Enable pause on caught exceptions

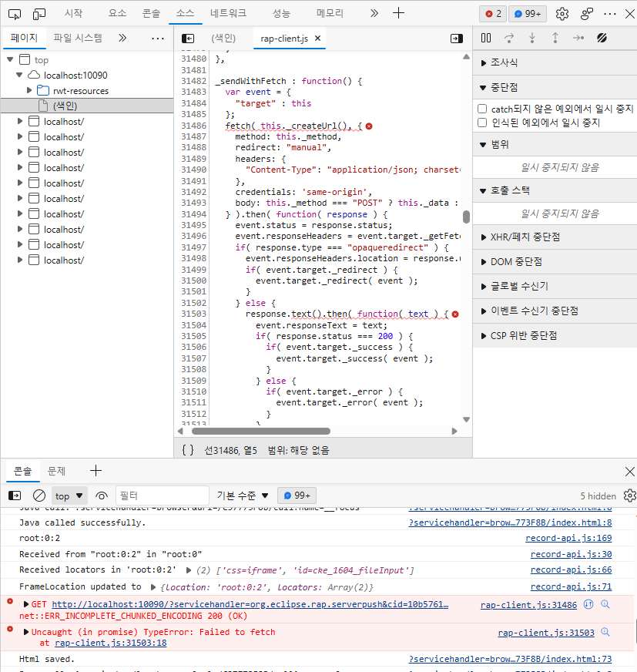(x=482, y=123)
